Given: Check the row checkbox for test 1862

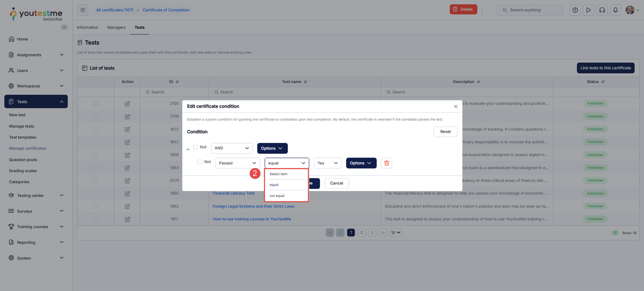Looking at the screenshot, I should point(96,207).
